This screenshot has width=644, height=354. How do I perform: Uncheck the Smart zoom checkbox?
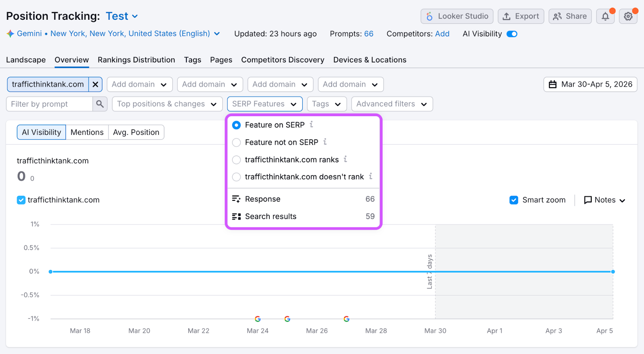[514, 200]
